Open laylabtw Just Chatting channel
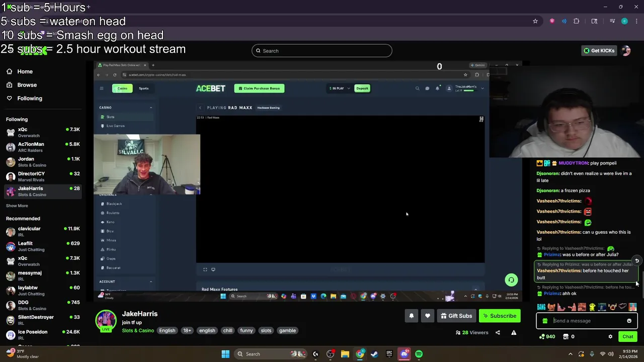The image size is (644, 362). coord(42,291)
